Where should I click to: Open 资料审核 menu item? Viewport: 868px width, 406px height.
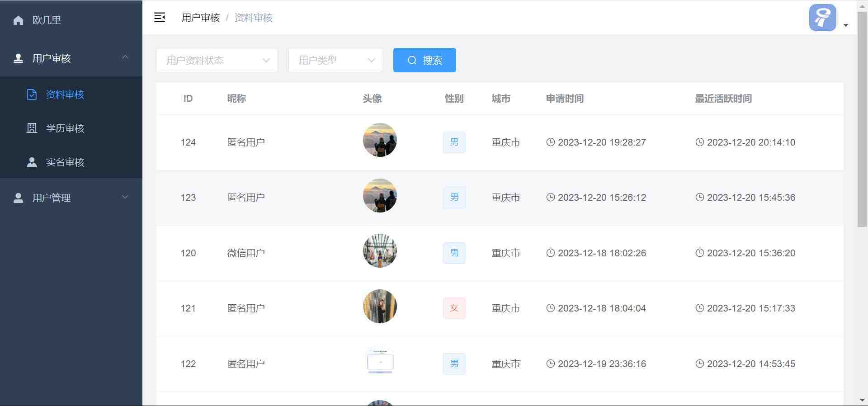[x=71, y=94]
